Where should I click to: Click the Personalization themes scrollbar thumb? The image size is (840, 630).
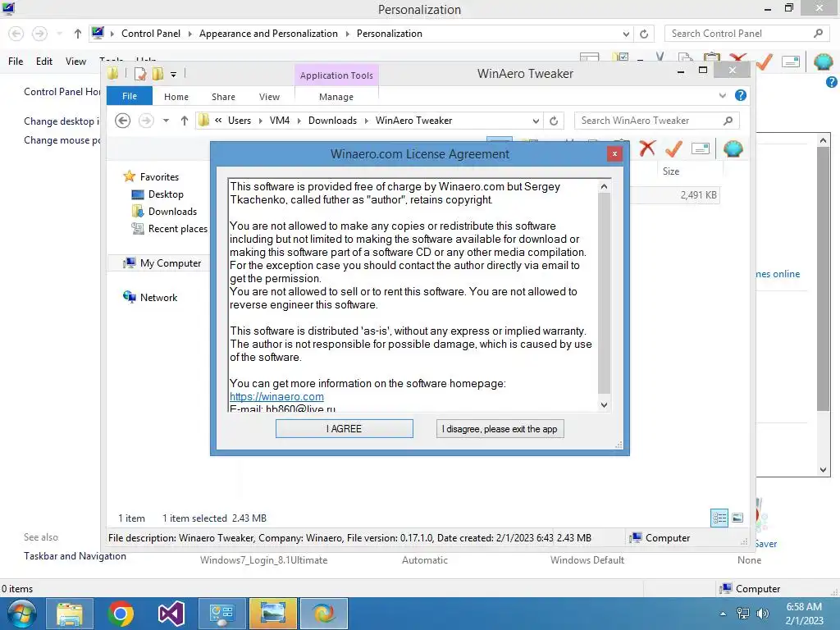823,279
